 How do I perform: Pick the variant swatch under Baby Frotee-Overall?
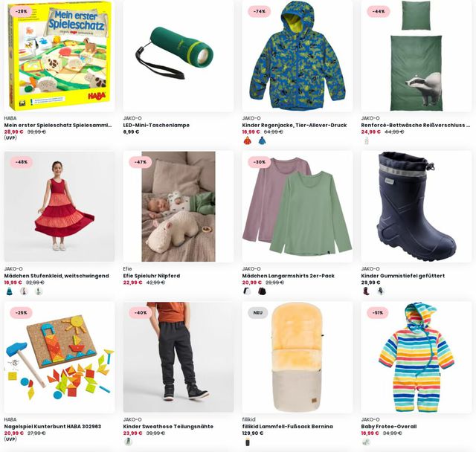367,442
